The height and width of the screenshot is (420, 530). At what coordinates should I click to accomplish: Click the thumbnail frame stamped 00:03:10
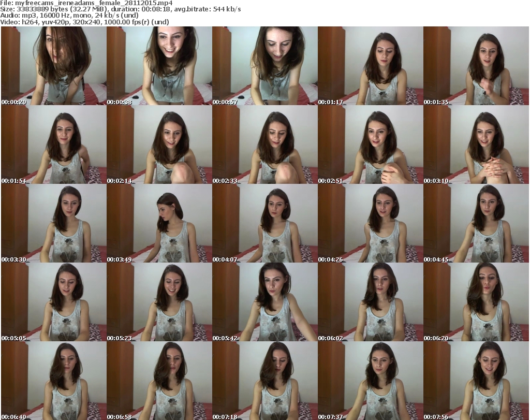476,144
